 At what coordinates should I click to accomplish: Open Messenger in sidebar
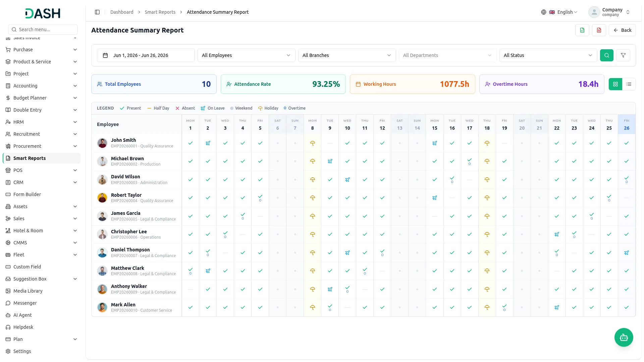point(42,303)
